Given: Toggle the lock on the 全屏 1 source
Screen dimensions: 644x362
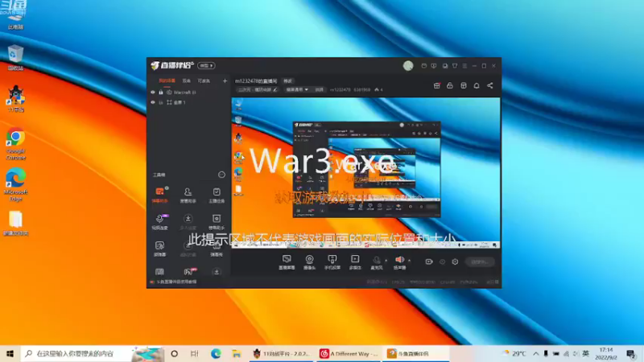Looking at the screenshot, I should pos(161,102).
